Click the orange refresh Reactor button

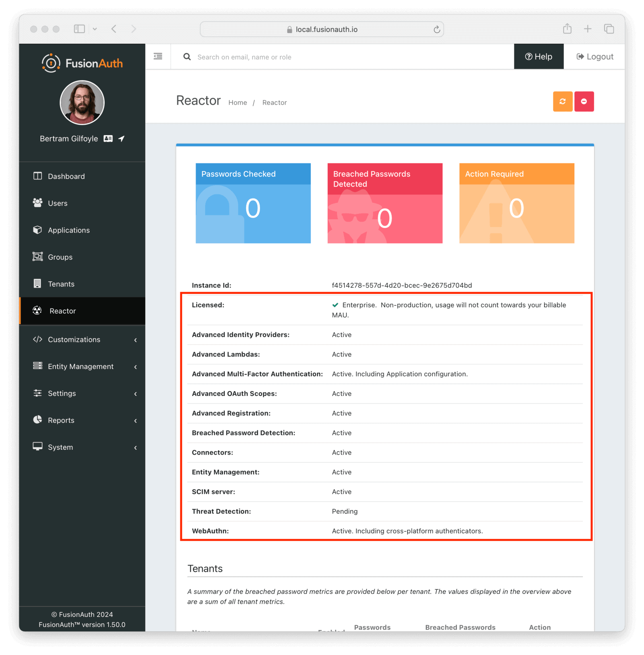pyautogui.click(x=562, y=101)
